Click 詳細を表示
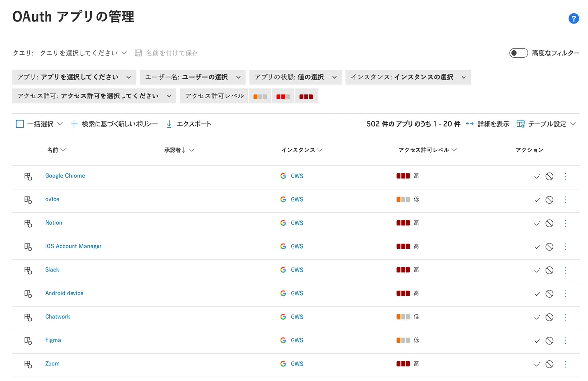Image resolution: width=588 pixels, height=381 pixels. click(488, 124)
